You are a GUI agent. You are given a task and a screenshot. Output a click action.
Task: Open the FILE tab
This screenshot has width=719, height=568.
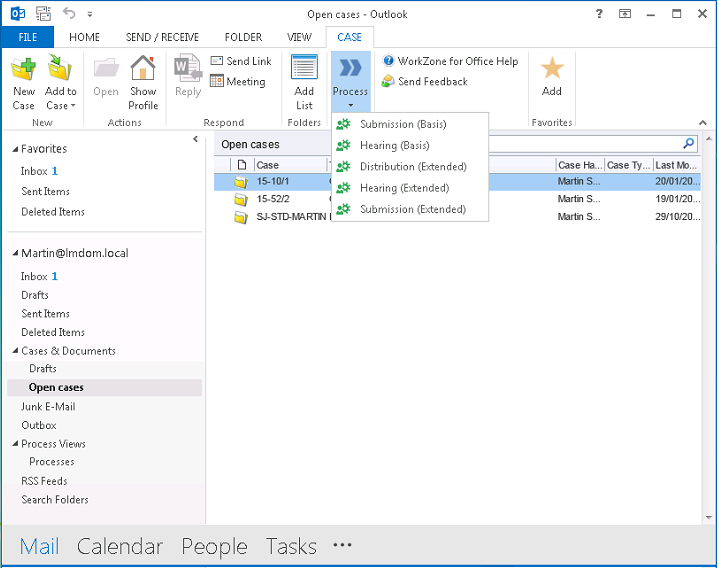coord(27,37)
